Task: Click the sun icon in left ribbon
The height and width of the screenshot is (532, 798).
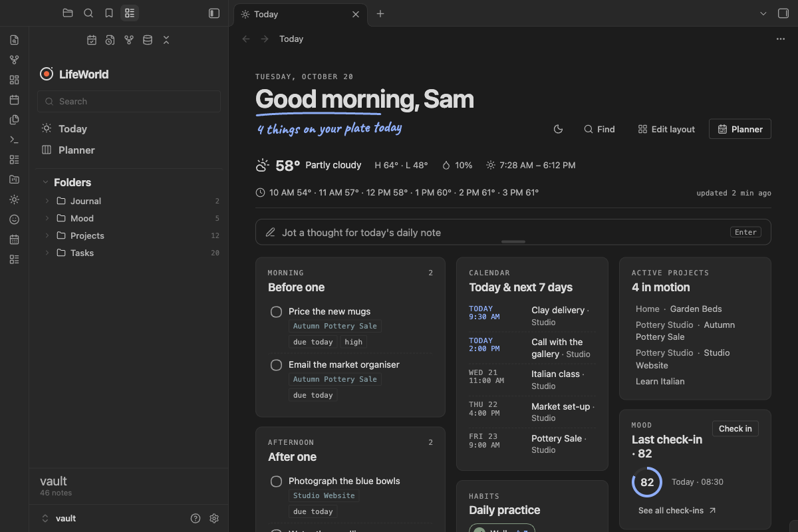Action: [15, 199]
